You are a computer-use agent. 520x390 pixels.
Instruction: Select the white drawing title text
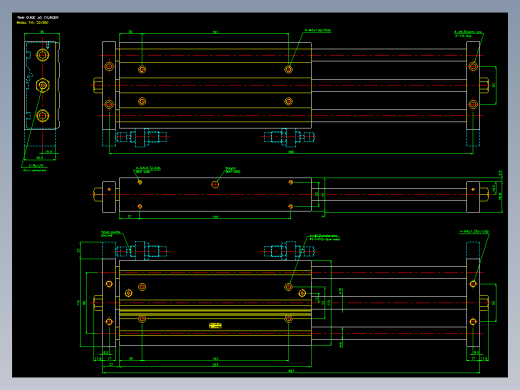click(38, 17)
